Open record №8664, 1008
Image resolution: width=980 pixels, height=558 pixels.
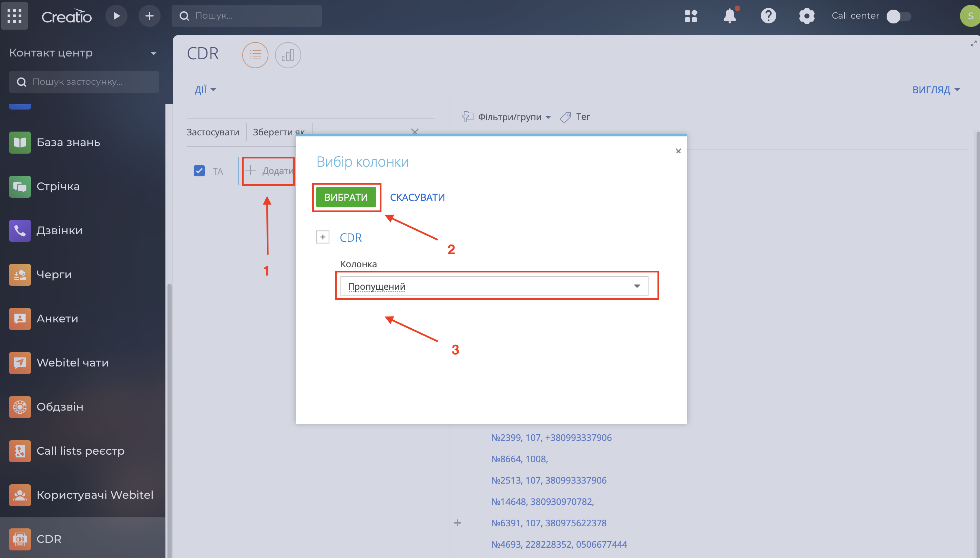pos(520,459)
